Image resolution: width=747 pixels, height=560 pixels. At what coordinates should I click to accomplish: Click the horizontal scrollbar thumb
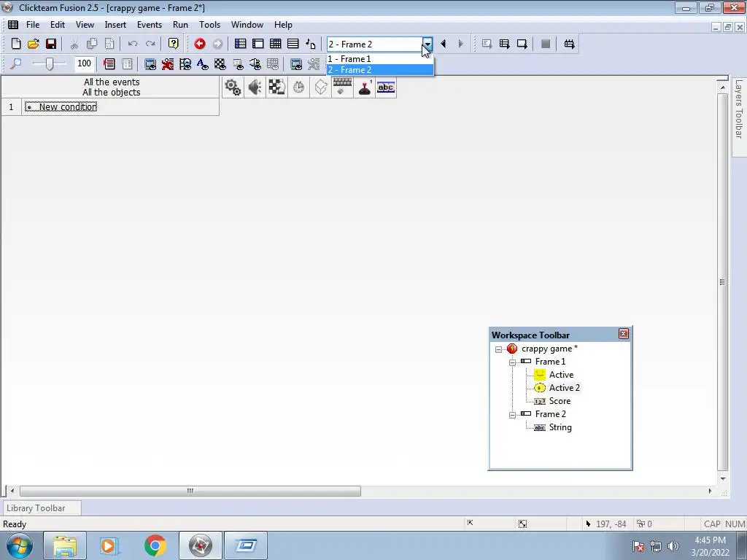(190, 491)
